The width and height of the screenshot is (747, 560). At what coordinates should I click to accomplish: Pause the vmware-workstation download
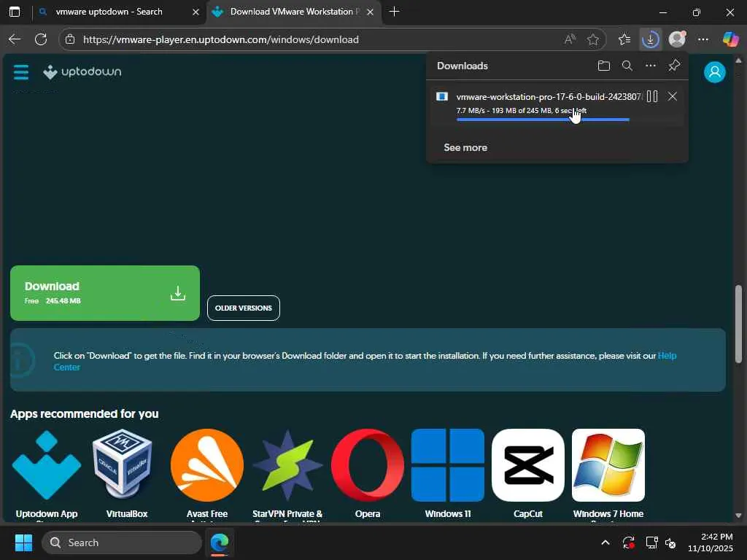click(x=652, y=97)
